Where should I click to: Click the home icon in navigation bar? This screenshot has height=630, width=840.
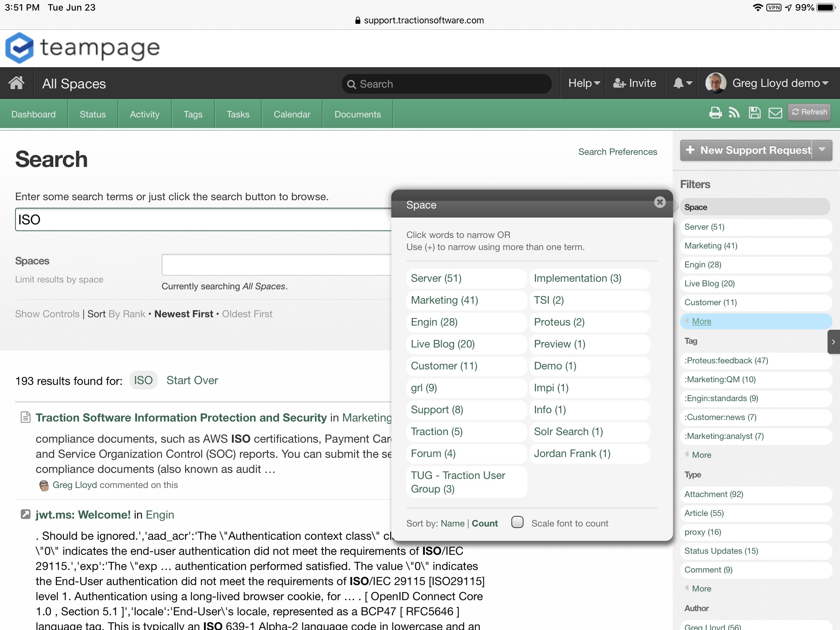coord(16,83)
